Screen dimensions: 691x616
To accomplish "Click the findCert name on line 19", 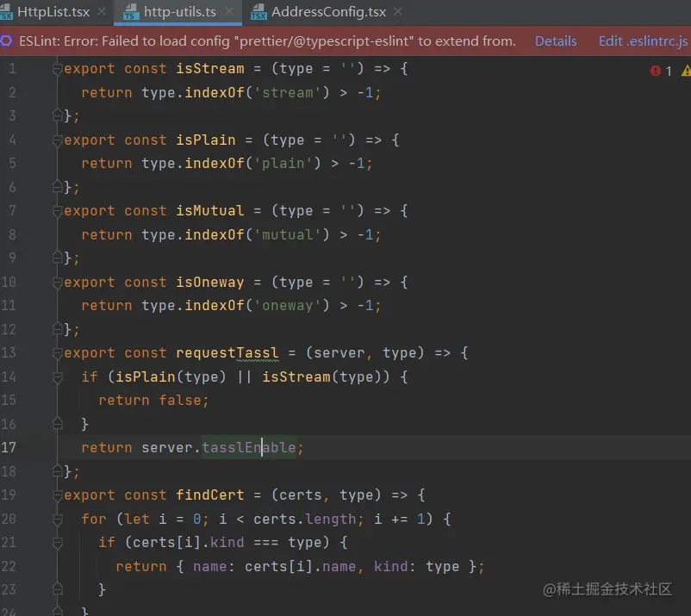I will coord(209,495).
